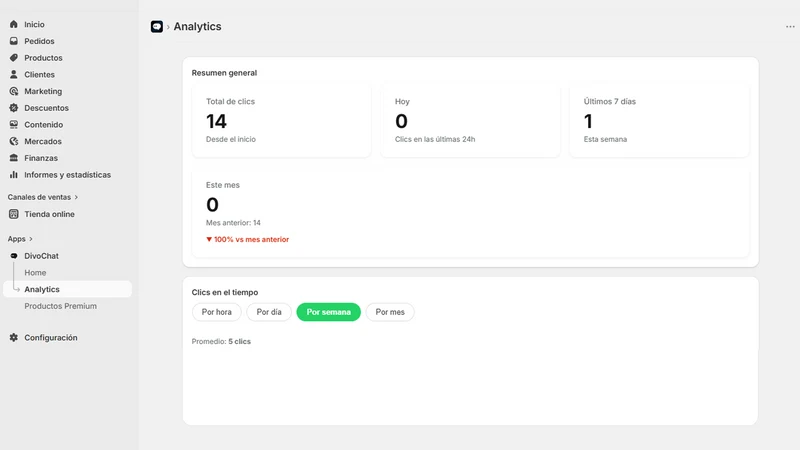This screenshot has height=450, width=800.
Task: Switch chart to Por mes
Action: [390, 312]
